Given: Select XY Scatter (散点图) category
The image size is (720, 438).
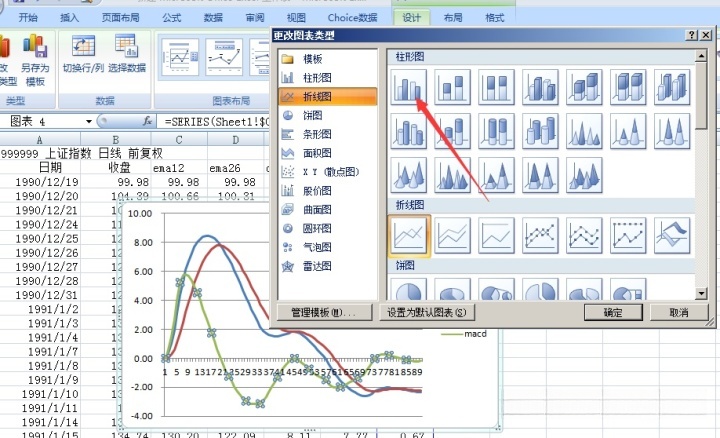Looking at the screenshot, I should click(x=328, y=172).
